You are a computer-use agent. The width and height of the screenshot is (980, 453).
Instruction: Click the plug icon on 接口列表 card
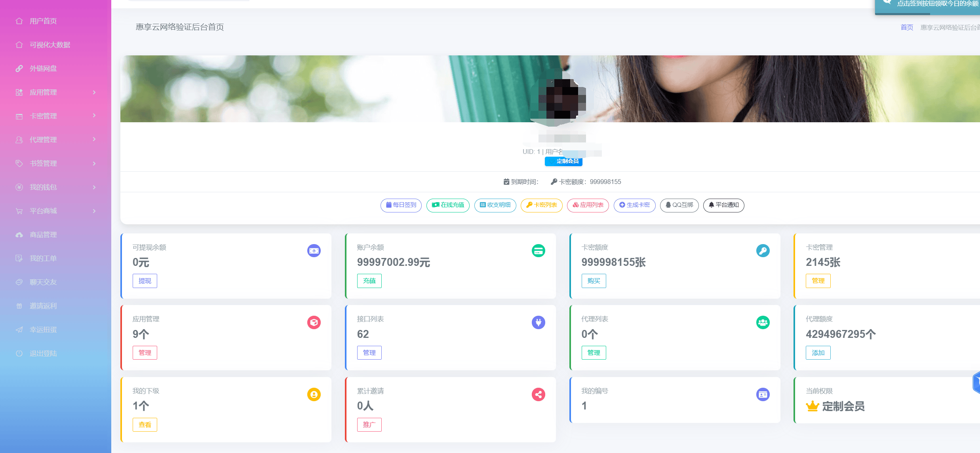click(x=538, y=322)
